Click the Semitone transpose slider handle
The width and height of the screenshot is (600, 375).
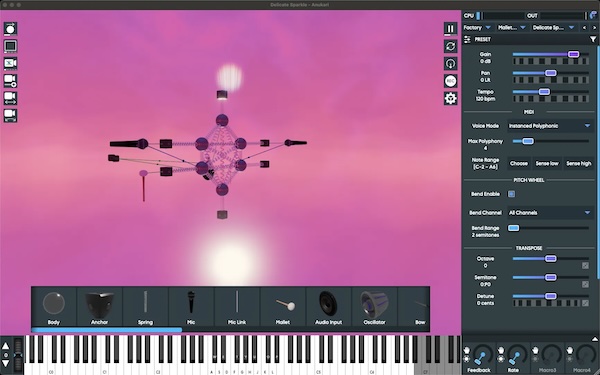point(551,277)
